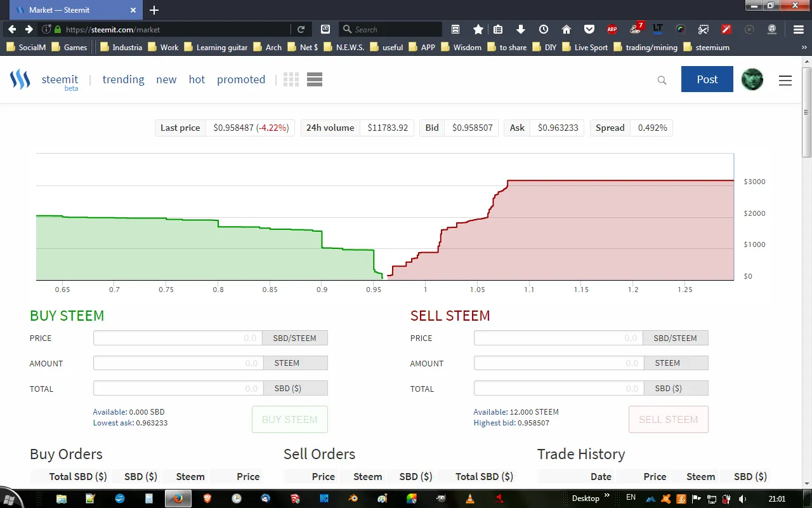Screen dimensions: 812x508
Task: Open Windows Start menu orb
Action: pyautogui.click(x=11, y=498)
